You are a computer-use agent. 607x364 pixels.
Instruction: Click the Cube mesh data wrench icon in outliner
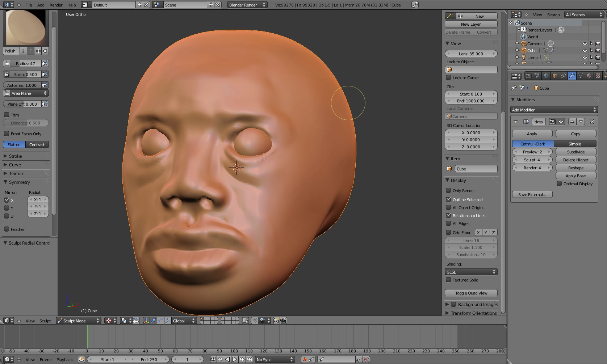point(553,50)
